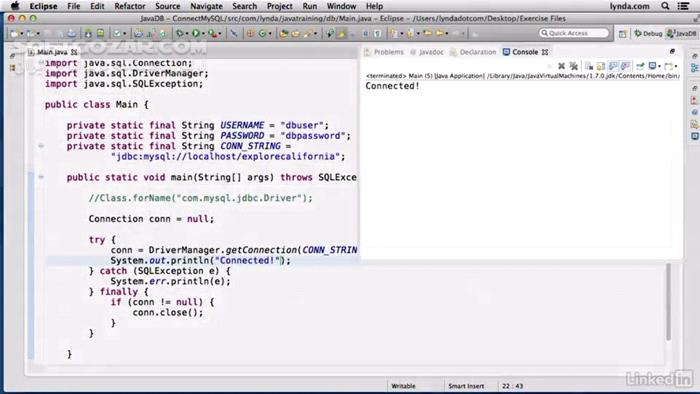Click the Clear Console icon
The height and width of the screenshot is (394, 700).
pyautogui.click(x=589, y=66)
